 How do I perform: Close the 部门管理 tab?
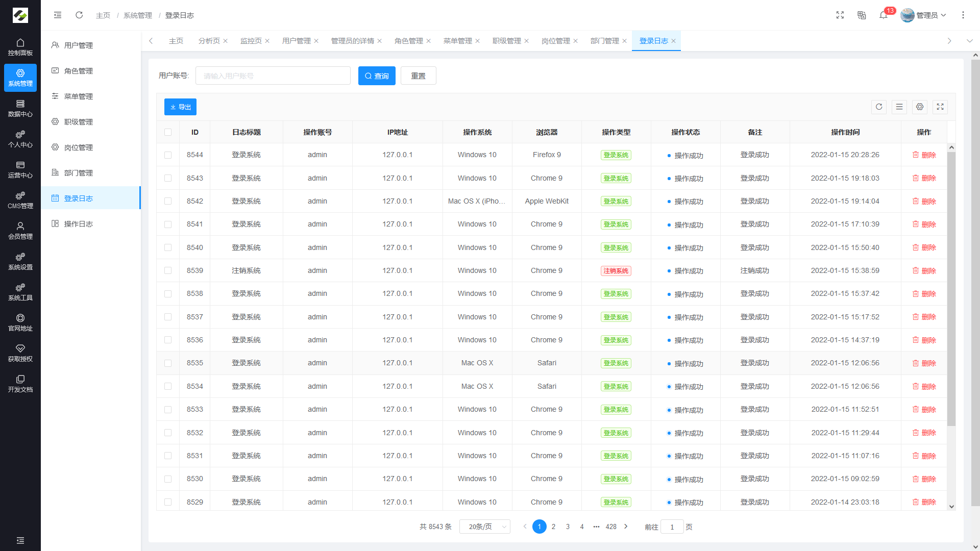coord(625,41)
